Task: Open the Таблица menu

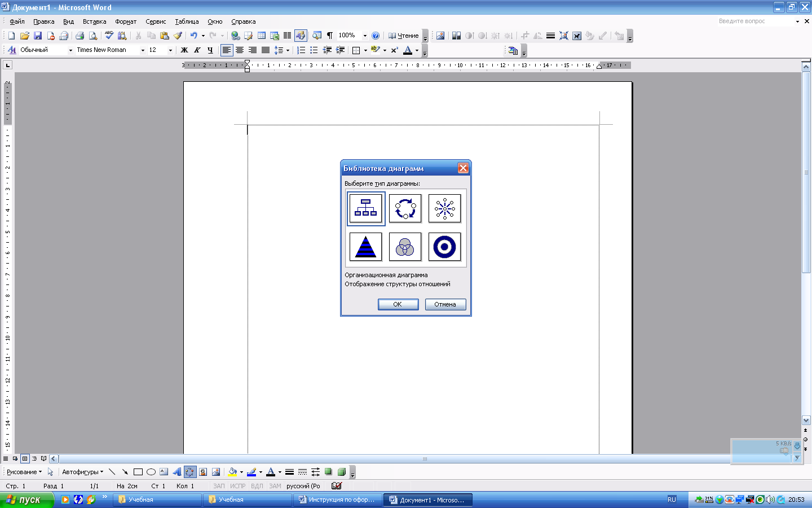Action: pos(187,21)
